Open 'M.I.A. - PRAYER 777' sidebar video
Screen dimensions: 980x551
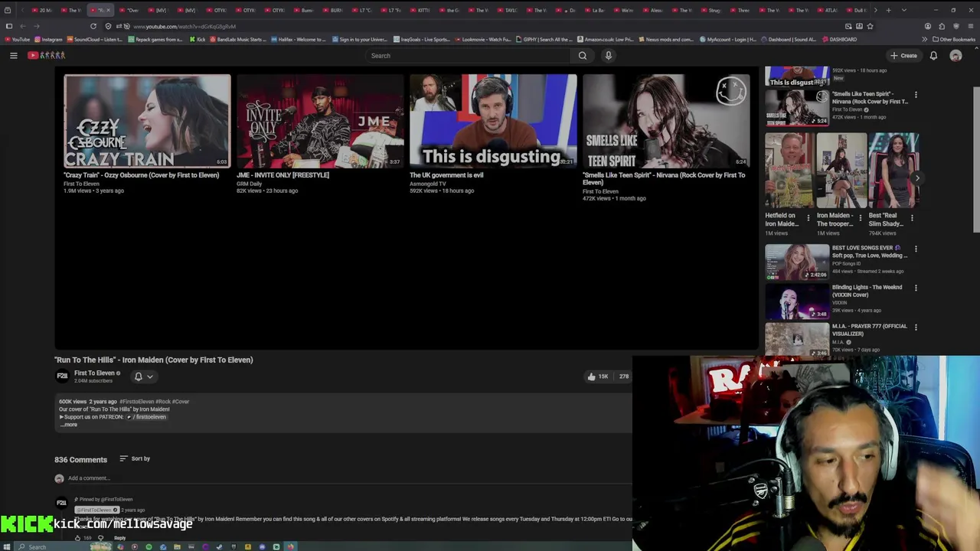click(x=797, y=339)
